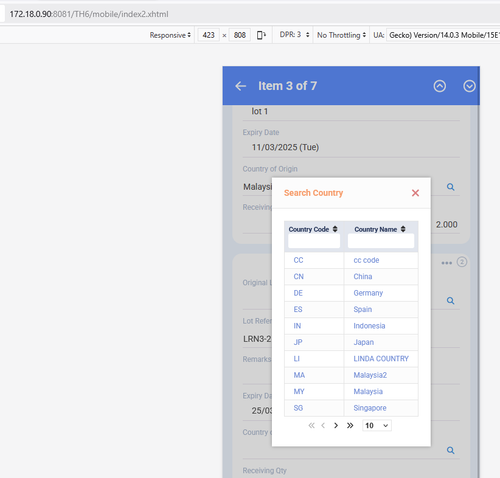Select country code IN
The height and width of the screenshot is (478, 500).
pos(297,326)
